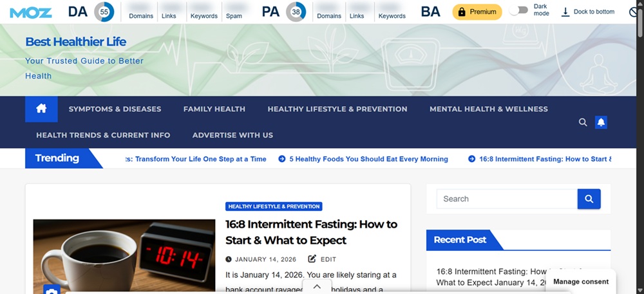Click the coffee cup article thumbnail
The image size is (644, 294).
point(124,255)
